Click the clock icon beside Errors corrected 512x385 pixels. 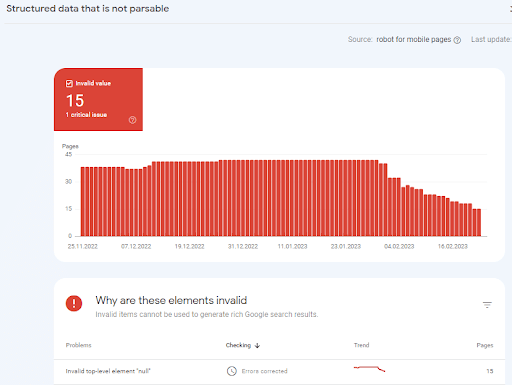(232, 371)
